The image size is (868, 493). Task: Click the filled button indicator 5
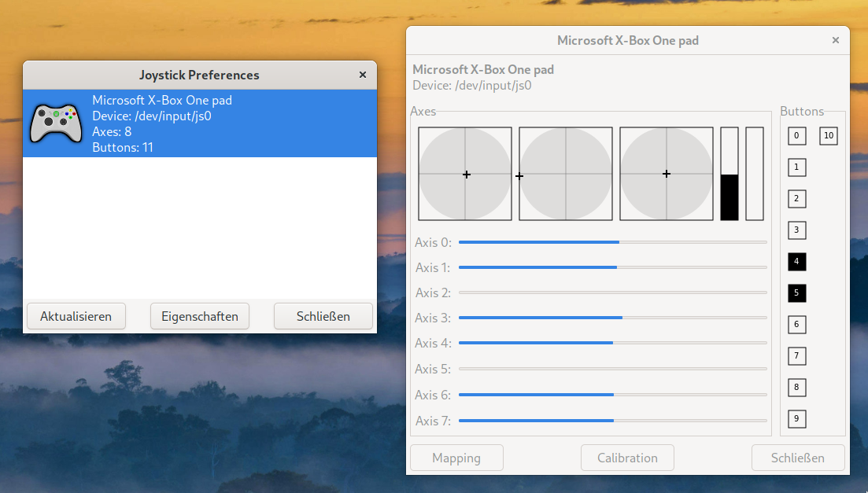point(796,293)
